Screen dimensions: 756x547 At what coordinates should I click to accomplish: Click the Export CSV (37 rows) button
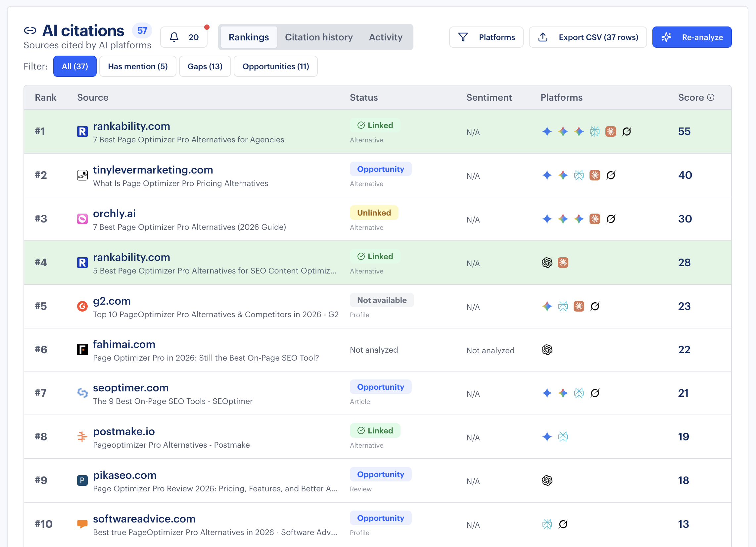tap(588, 37)
